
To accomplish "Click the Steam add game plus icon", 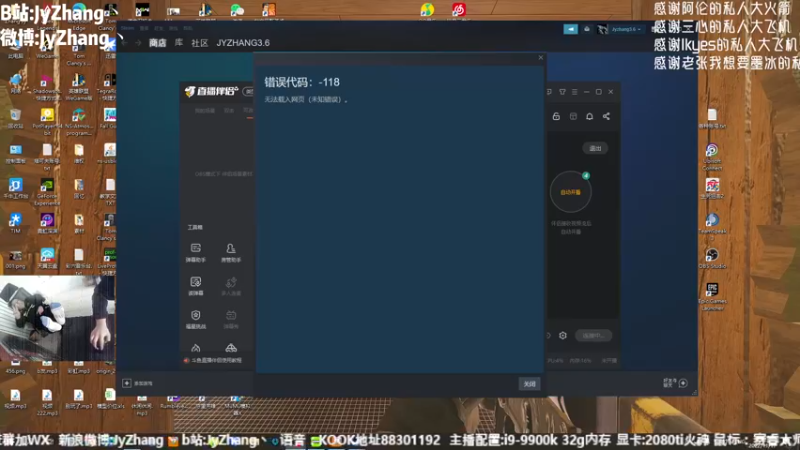I will tap(127, 383).
